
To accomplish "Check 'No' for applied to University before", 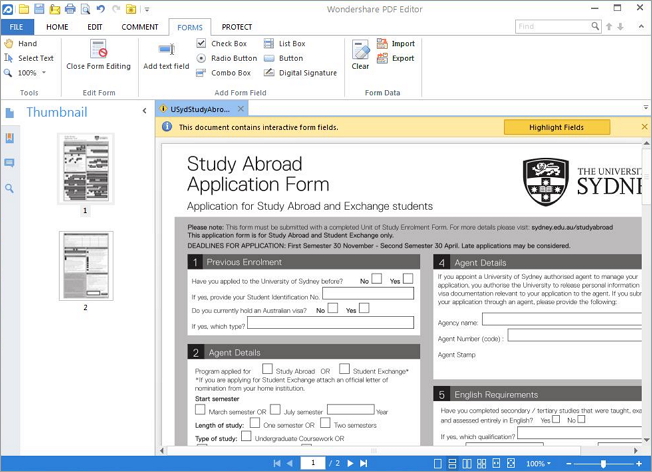I will coord(377,278).
